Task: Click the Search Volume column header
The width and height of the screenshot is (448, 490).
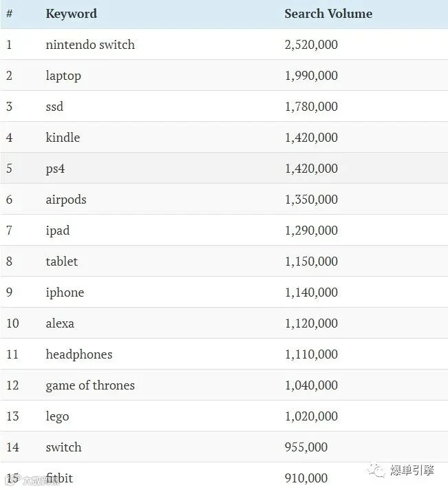Action: click(328, 14)
